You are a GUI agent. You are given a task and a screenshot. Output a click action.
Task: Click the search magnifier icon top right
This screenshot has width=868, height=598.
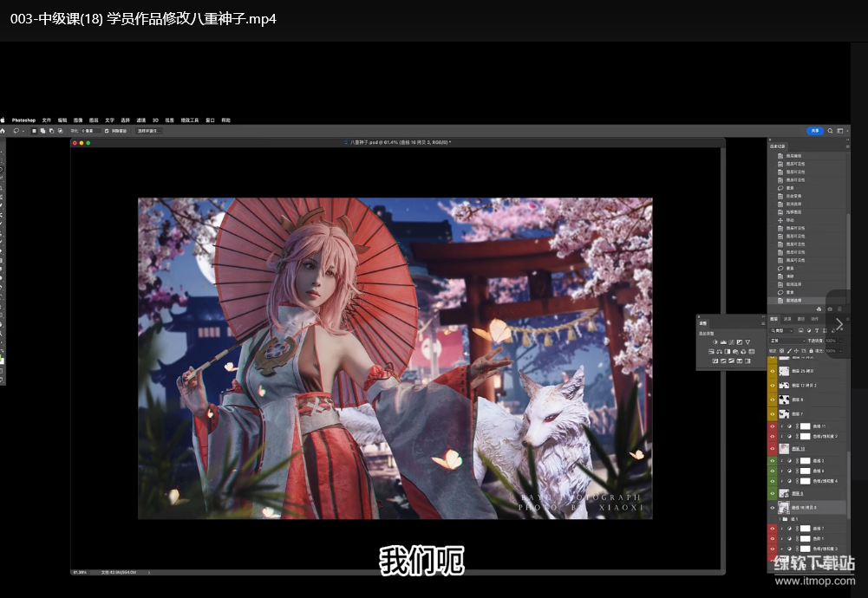(x=830, y=131)
